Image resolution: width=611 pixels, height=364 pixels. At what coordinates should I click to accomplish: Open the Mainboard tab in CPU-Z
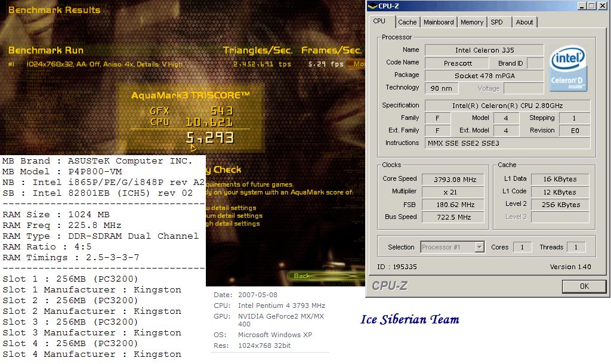click(439, 22)
